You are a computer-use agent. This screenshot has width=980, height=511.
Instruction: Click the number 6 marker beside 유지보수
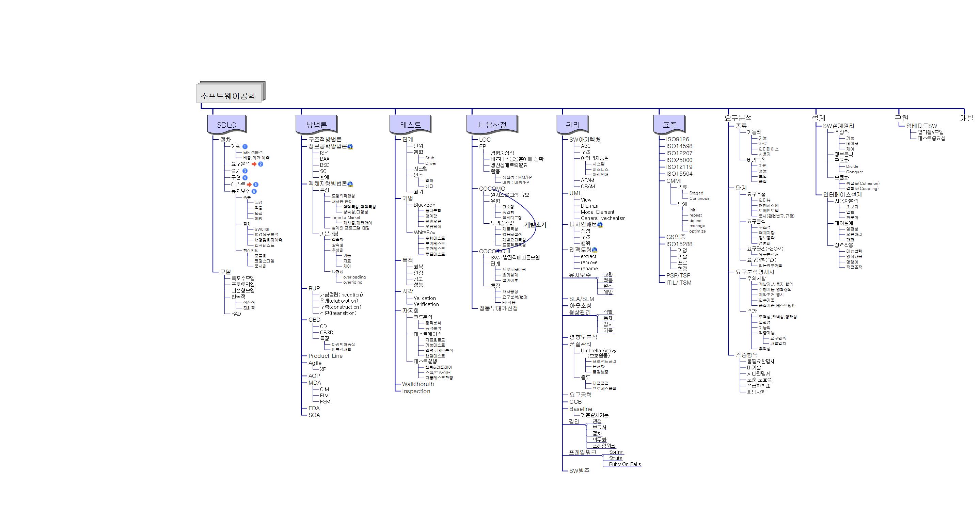tap(254, 191)
